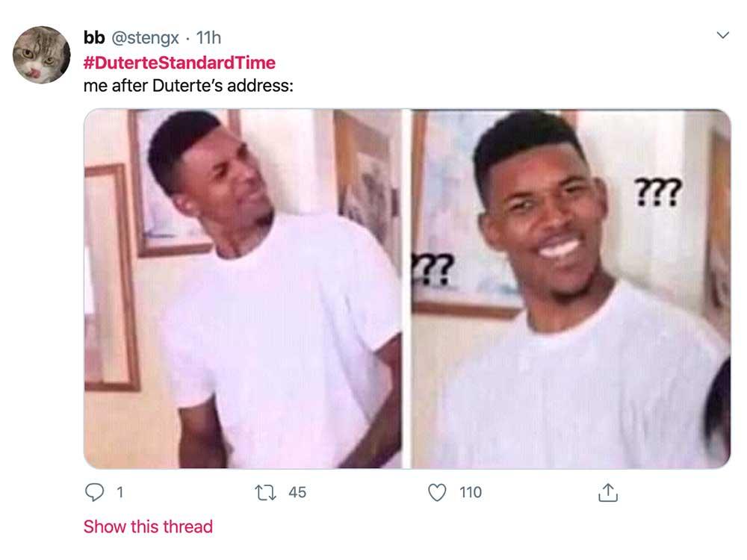Click the heart icon
The image size is (747, 560).
tap(439, 493)
